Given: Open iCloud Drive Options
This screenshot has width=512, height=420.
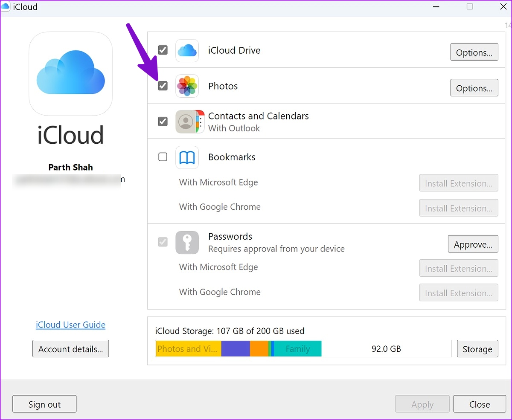Looking at the screenshot, I should coord(474,52).
